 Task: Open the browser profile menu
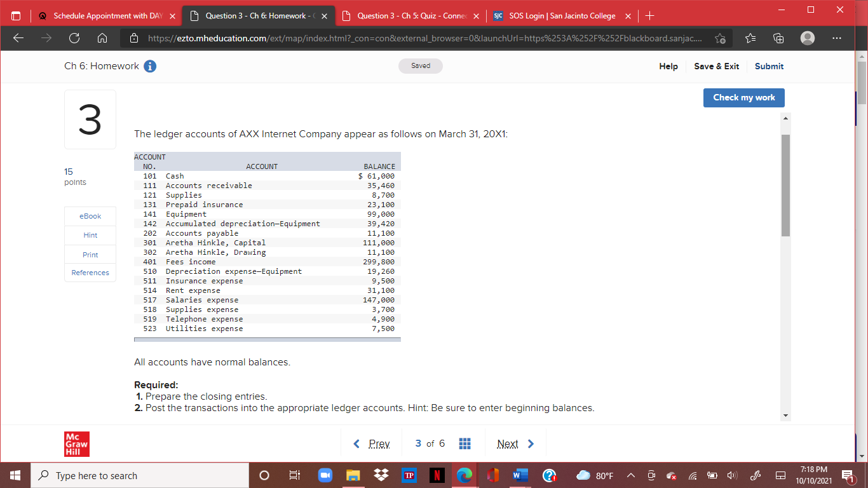(808, 39)
